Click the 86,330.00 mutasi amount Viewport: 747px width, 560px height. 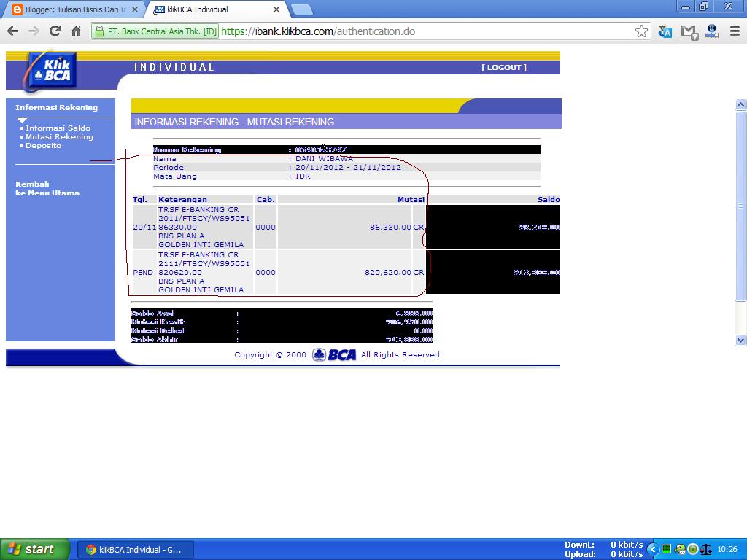click(390, 227)
